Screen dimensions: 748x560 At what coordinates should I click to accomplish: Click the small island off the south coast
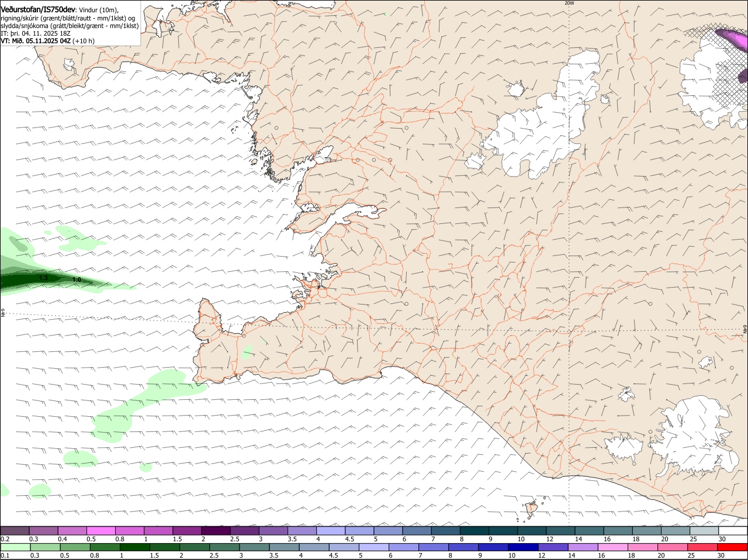(x=532, y=508)
